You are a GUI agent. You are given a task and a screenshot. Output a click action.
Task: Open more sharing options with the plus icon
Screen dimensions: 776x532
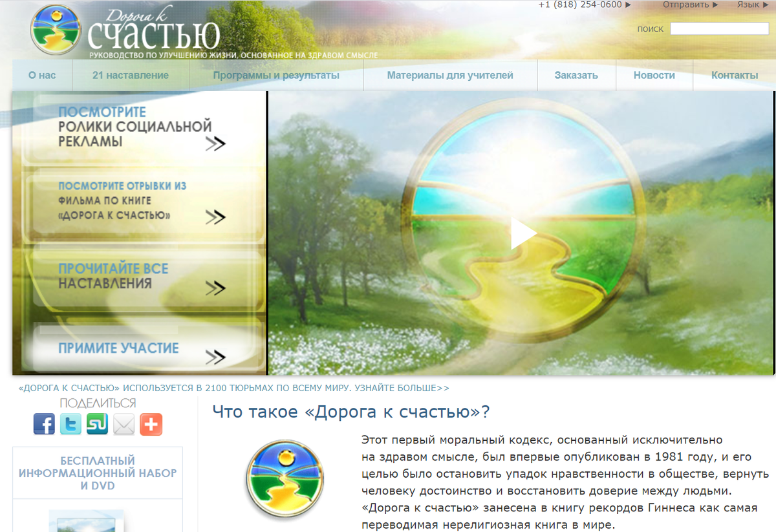[x=151, y=424]
